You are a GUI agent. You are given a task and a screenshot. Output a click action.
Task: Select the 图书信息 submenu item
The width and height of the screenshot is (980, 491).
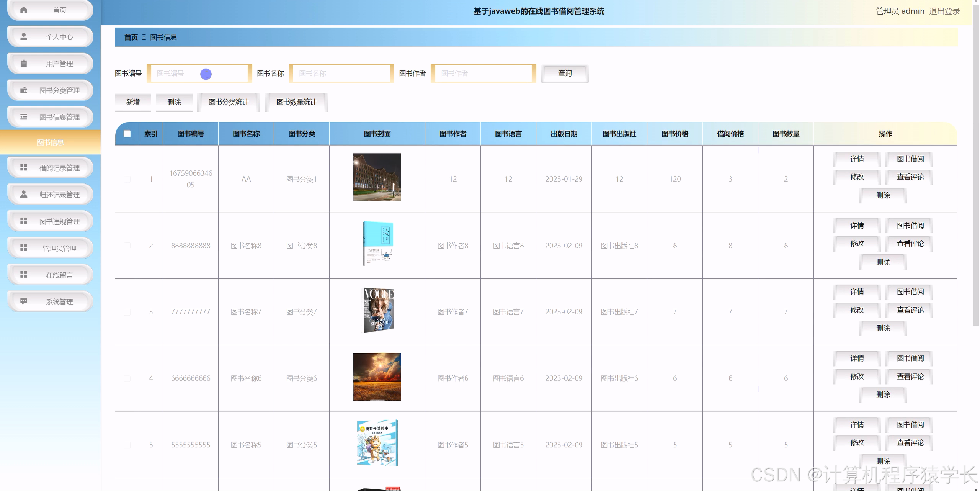[50, 142]
